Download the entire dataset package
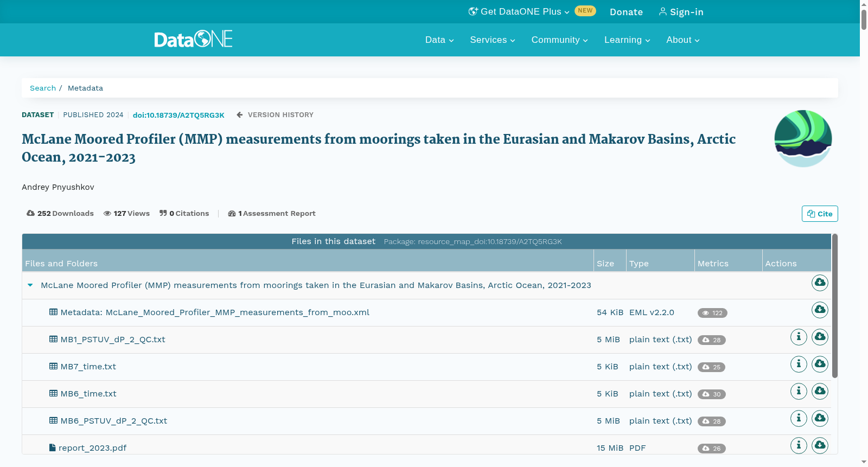The height and width of the screenshot is (467, 868). pyautogui.click(x=820, y=283)
